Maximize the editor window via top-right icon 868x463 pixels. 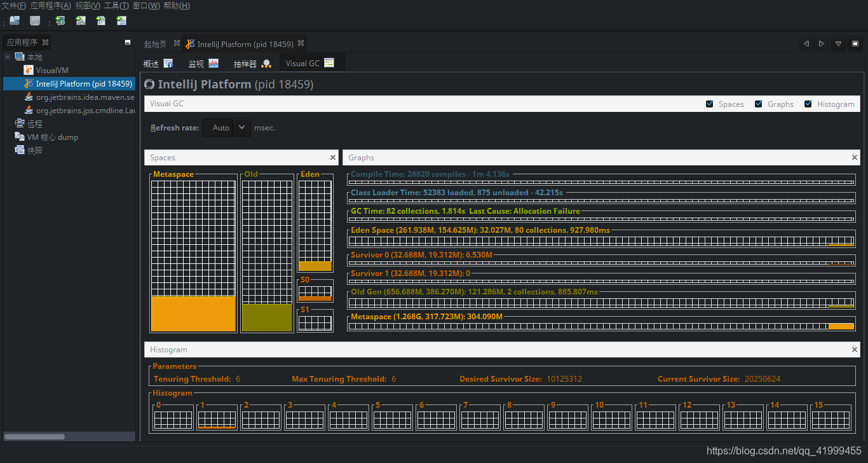855,44
